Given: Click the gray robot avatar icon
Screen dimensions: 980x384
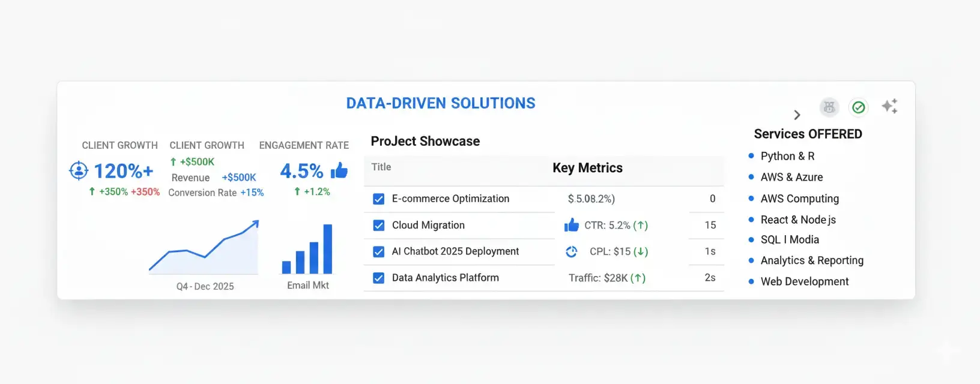Looking at the screenshot, I should click(829, 107).
